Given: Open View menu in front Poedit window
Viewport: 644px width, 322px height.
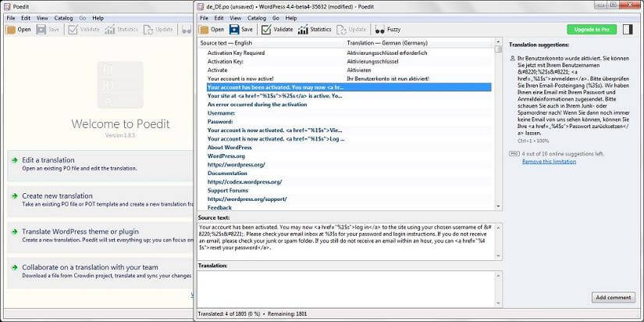Looking at the screenshot, I should click(235, 18).
